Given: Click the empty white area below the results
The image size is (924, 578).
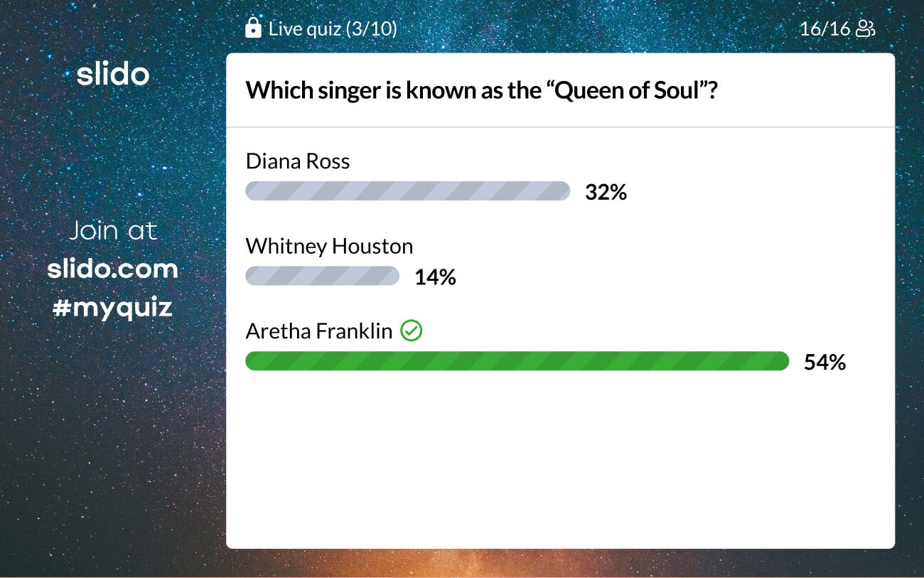Looking at the screenshot, I should [x=560, y=462].
